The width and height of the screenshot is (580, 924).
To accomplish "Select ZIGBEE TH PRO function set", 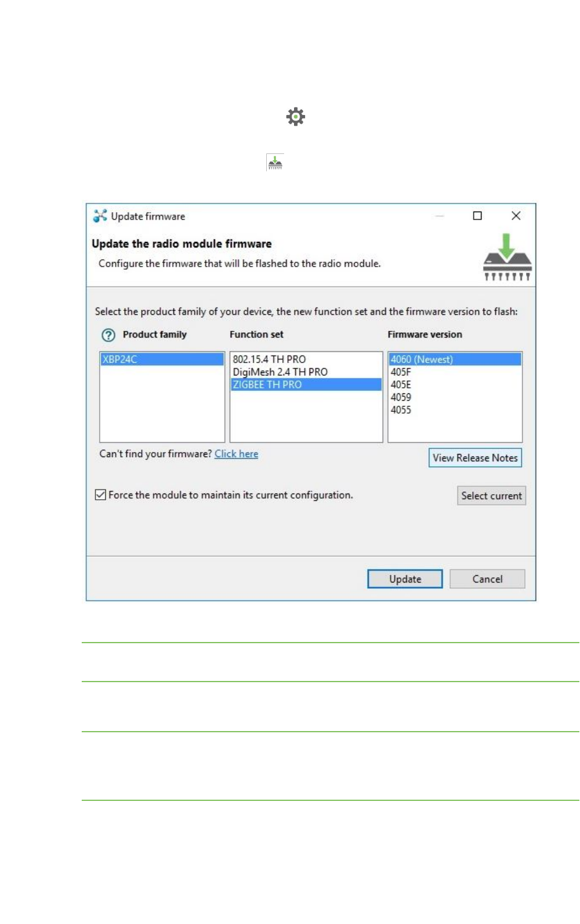I will point(306,385).
